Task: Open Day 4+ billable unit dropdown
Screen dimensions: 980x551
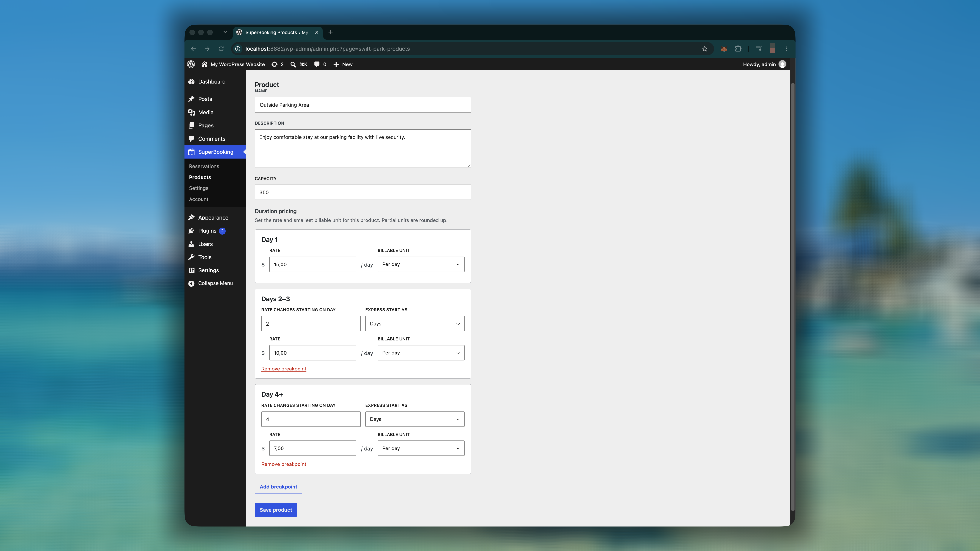Action: [421, 448]
